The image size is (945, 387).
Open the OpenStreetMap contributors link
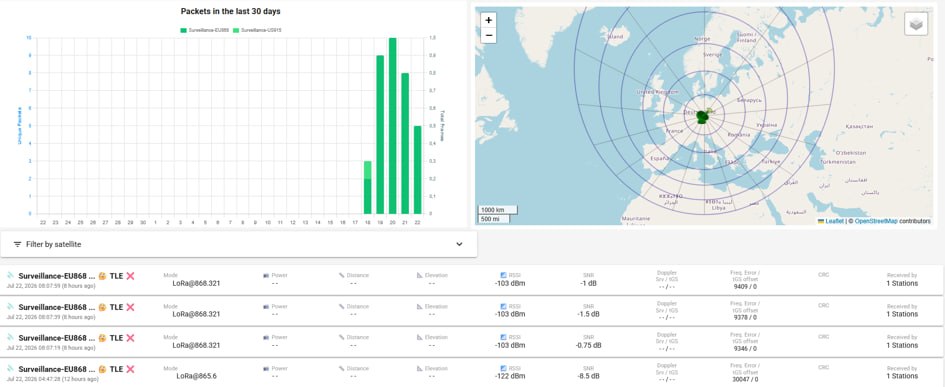[x=876, y=221]
